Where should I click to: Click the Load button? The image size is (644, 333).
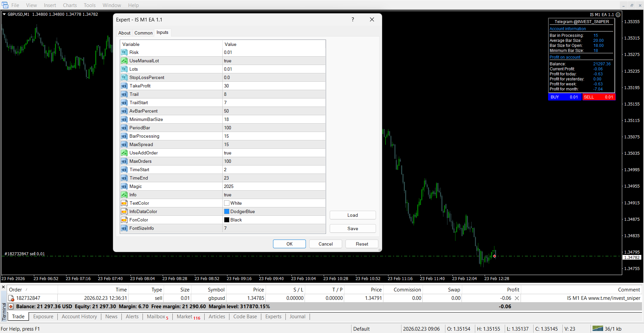[353, 215]
